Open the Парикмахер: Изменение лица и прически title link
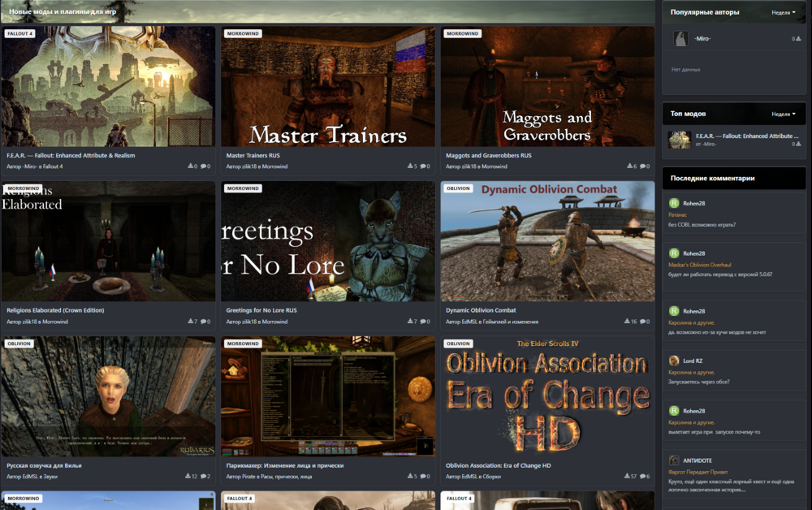This screenshot has width=812, height=510. tap(285, 465)
